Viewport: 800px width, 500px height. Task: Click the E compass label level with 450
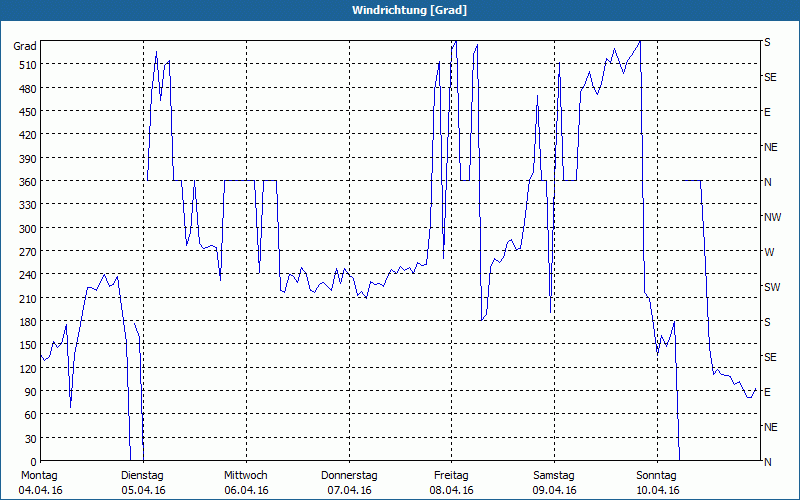(x=767, y=112)
